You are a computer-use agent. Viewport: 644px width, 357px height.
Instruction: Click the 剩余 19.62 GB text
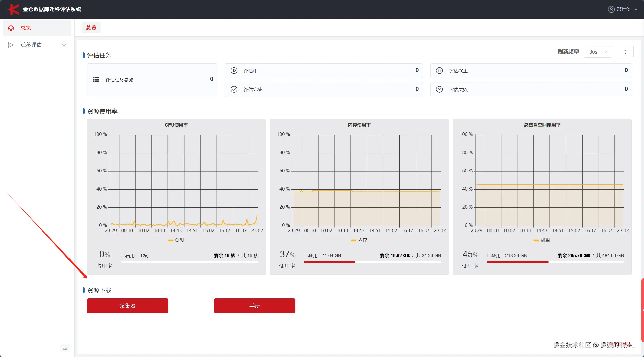tap(395, 256)
